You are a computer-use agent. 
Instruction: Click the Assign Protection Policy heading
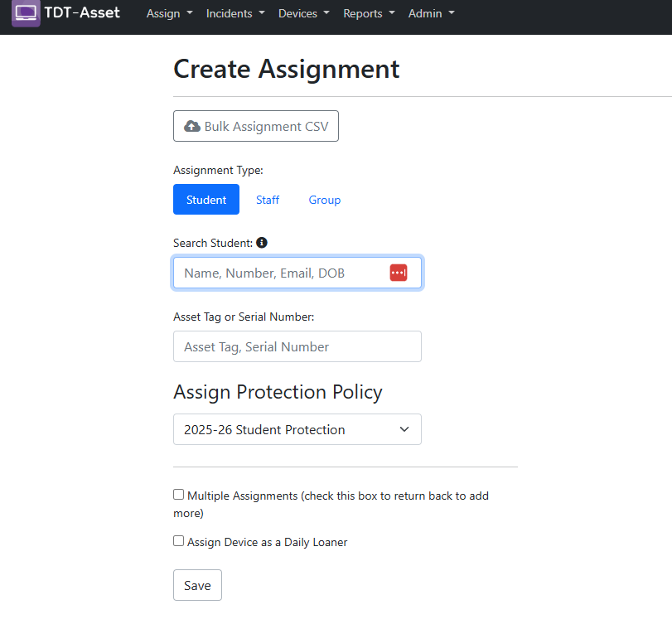[278, 392]
